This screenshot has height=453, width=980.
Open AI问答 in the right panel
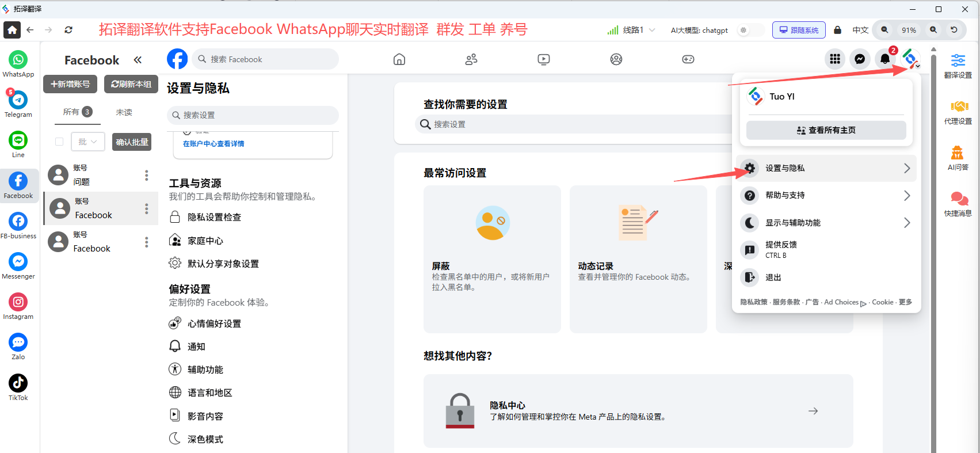click(x=958, y=158)
